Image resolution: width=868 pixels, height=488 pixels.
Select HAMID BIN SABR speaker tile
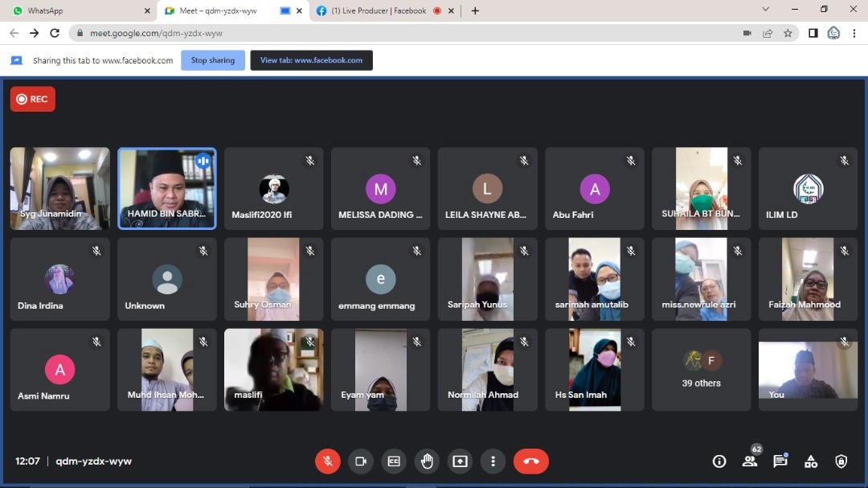166,188
